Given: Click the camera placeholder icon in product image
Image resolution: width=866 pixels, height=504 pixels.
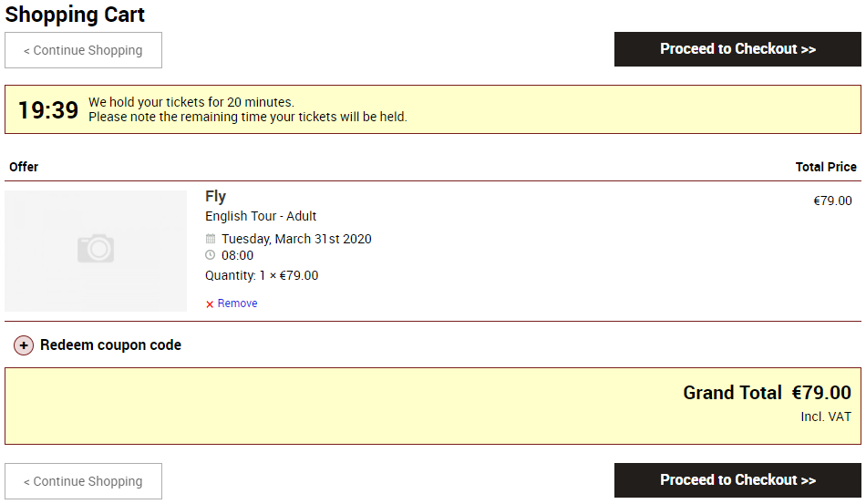Looking at the screenshot, I should click(96, 249).
